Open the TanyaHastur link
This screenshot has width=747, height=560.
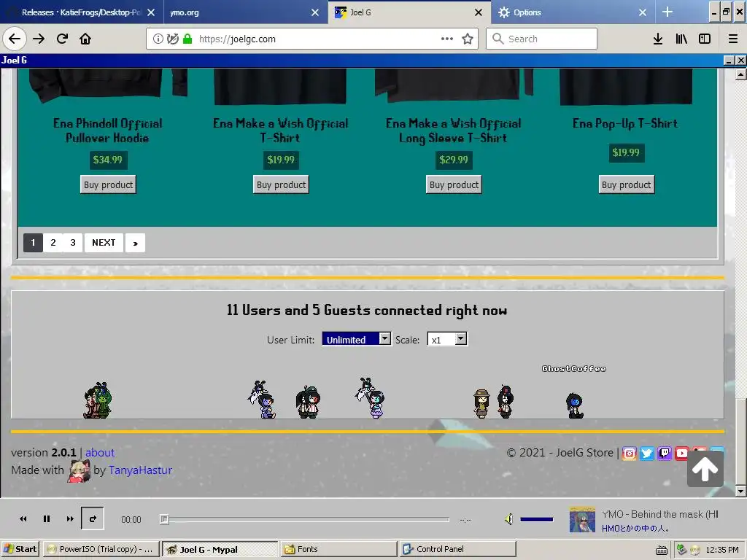pyautogui.click(x=140, y=470)
